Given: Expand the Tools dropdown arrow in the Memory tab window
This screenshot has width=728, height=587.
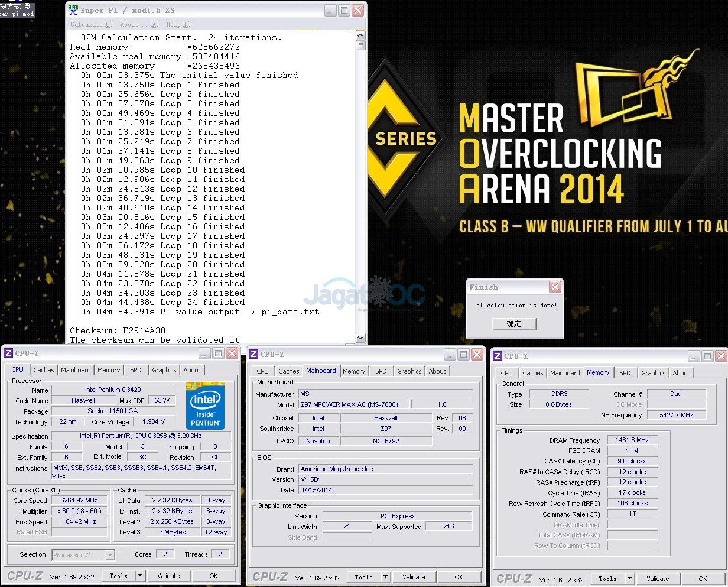Looking at the screenshot, I should pos(629,579).
